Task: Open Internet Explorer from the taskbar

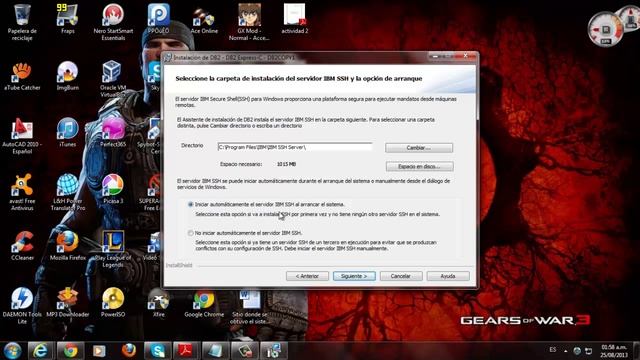Action: click(x=40, y=351)
